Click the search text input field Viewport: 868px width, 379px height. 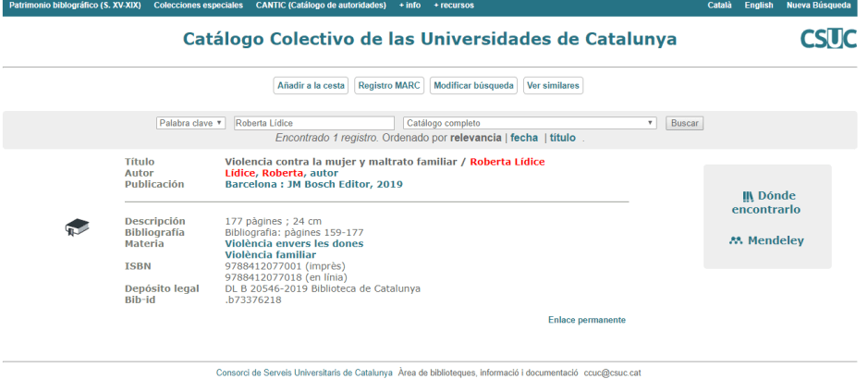pyautogui.click(x=313, y=123)
